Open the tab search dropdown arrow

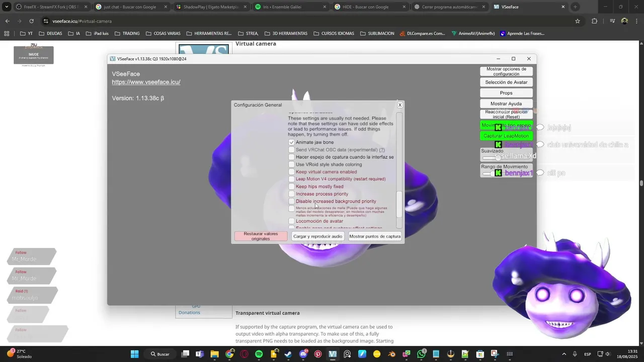[7, 7]
